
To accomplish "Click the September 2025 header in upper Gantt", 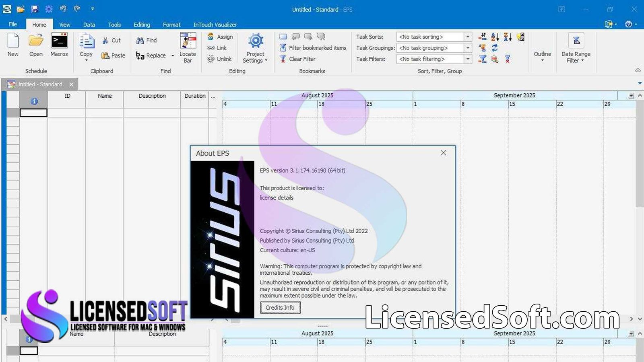I will pos(514,95).
